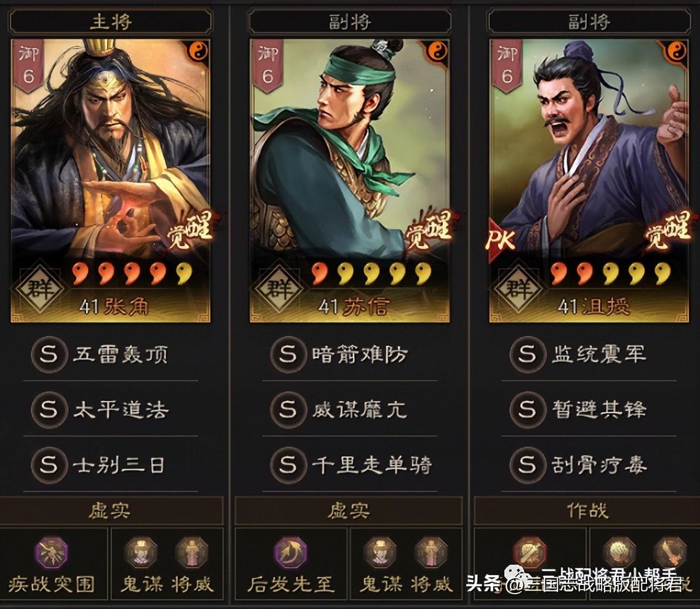Select 张角's 将威 trait icon

point(192,552)
